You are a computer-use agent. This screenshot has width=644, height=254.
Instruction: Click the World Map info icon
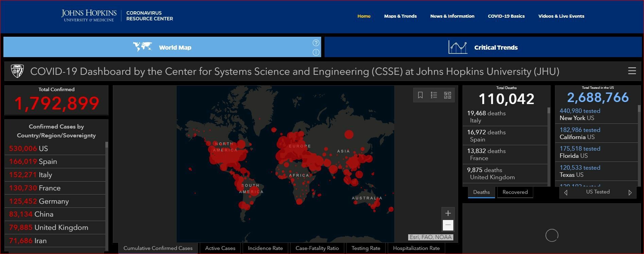316,52
